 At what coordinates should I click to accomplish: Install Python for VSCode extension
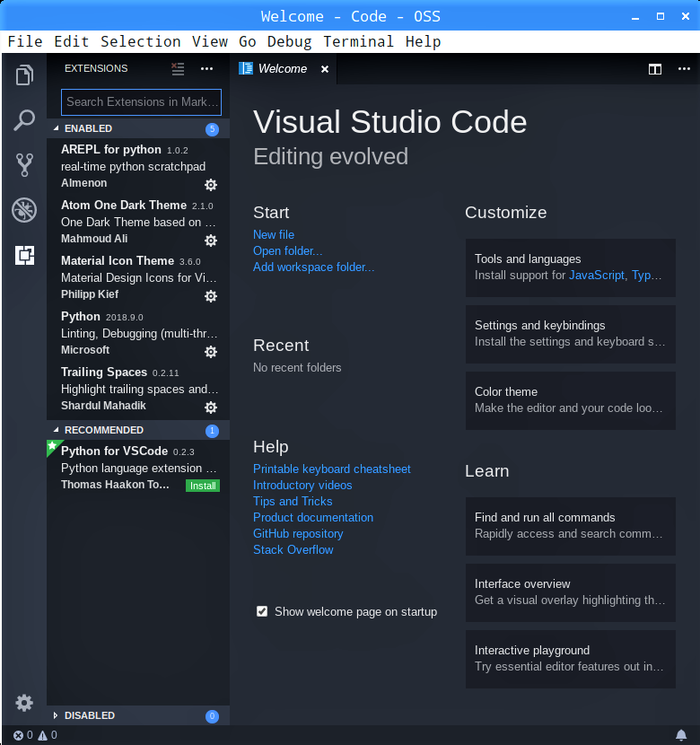(203, 486)
